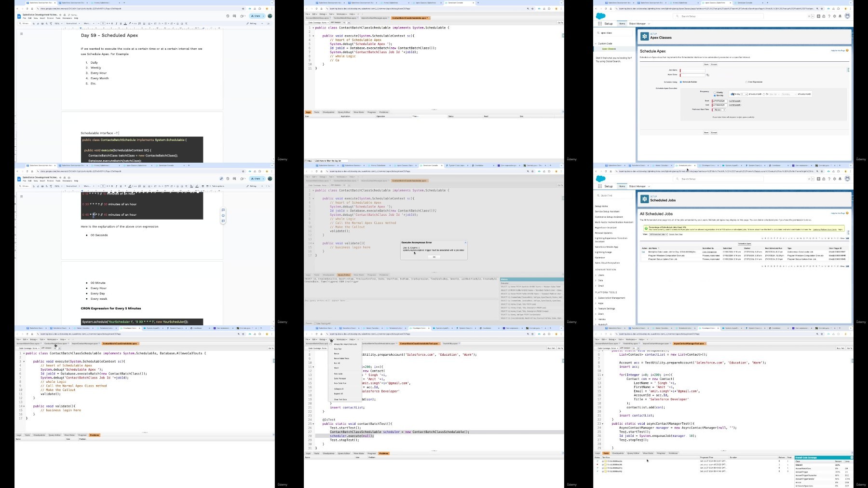This screenshot has width=868, height=488.
Task: Click add comment icon beside cron expression doc
Action: pos(223,210)
